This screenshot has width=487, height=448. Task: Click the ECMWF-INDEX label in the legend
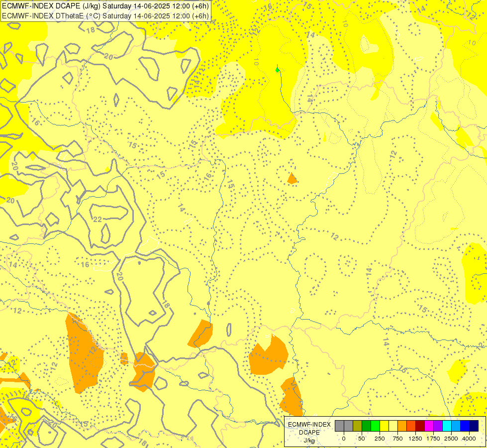[309, 425]
